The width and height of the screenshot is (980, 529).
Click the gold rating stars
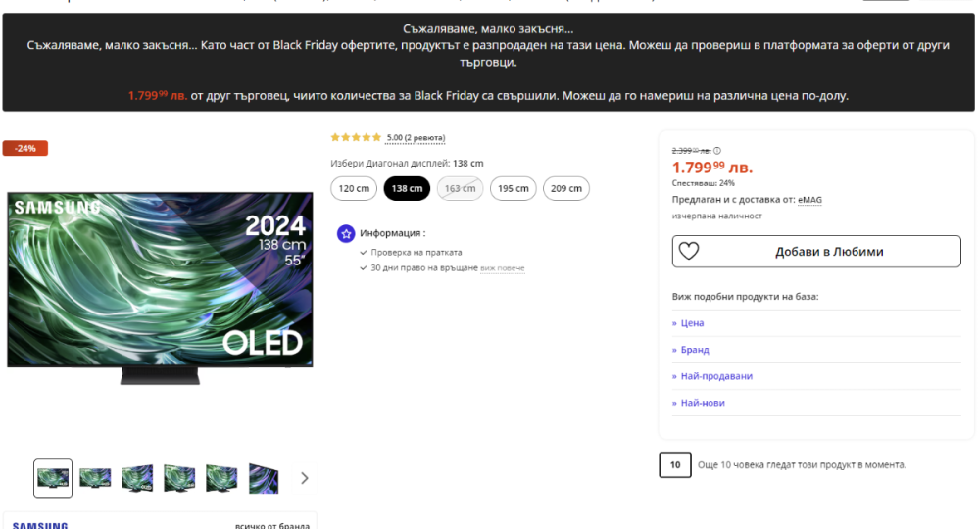(356, 138)
